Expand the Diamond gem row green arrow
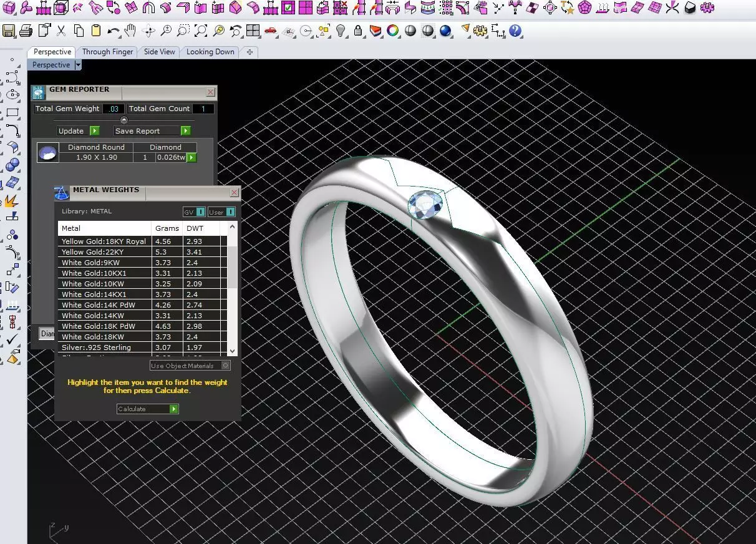The height and width of the screenshot is (544, 756). coord(191,157)
